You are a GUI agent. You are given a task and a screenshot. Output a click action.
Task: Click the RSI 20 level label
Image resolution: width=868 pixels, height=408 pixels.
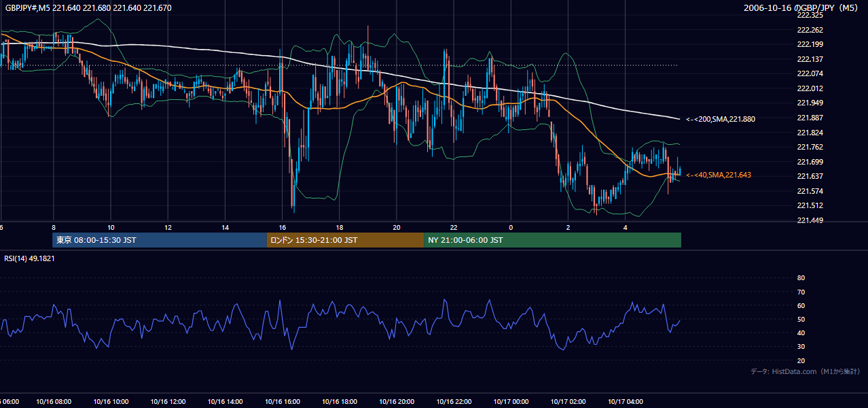tap(801, 360)
